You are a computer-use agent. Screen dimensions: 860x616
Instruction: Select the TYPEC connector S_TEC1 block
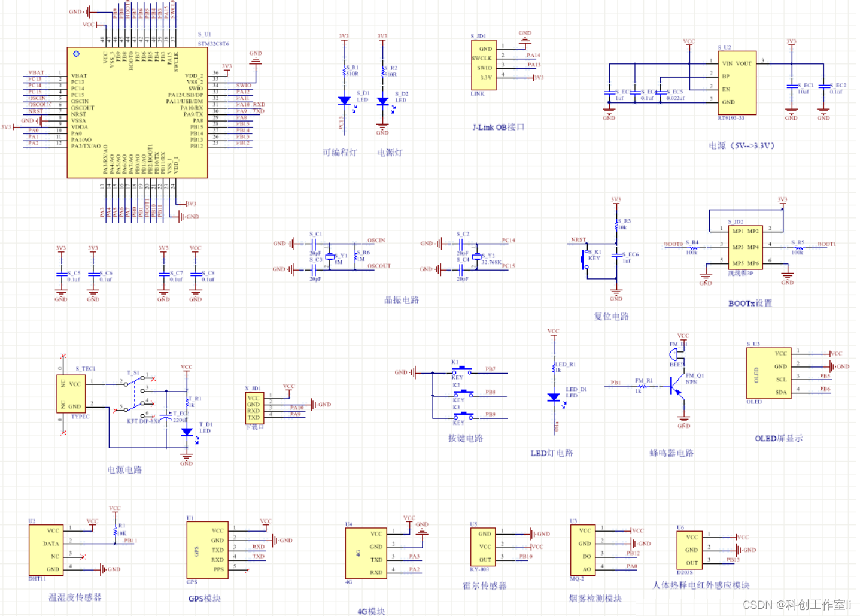(72, 394)
